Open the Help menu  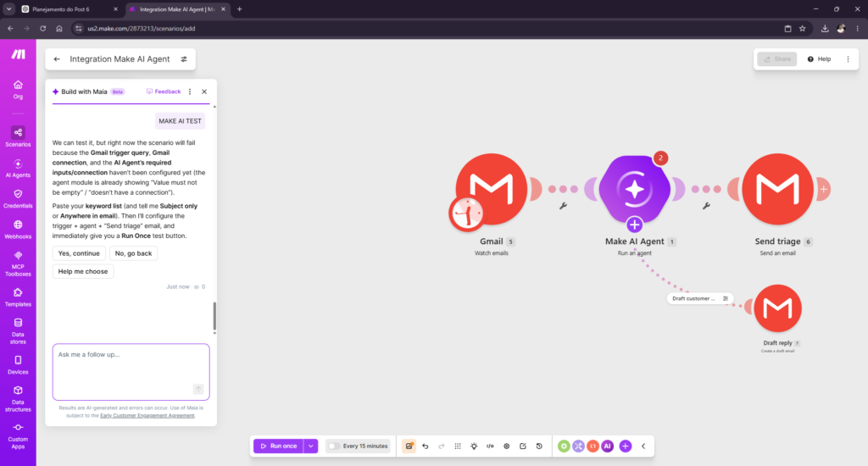click(x=820, y=59)
